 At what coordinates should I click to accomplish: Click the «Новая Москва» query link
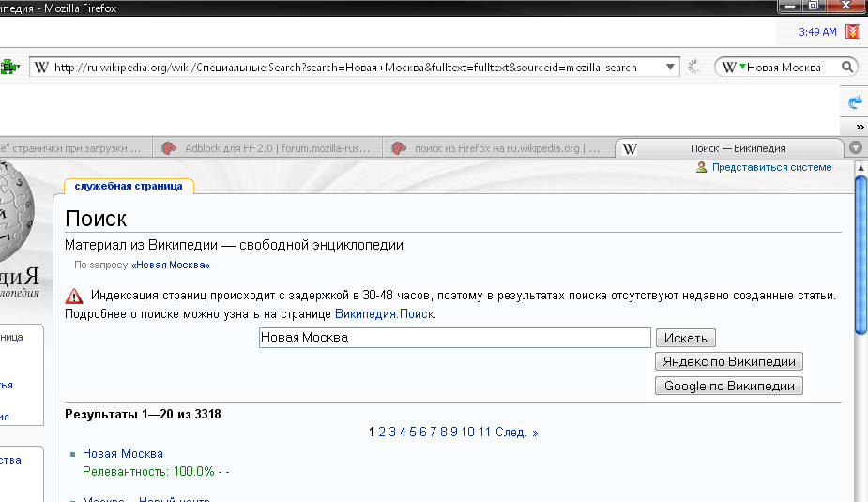(x=171, y=266)
